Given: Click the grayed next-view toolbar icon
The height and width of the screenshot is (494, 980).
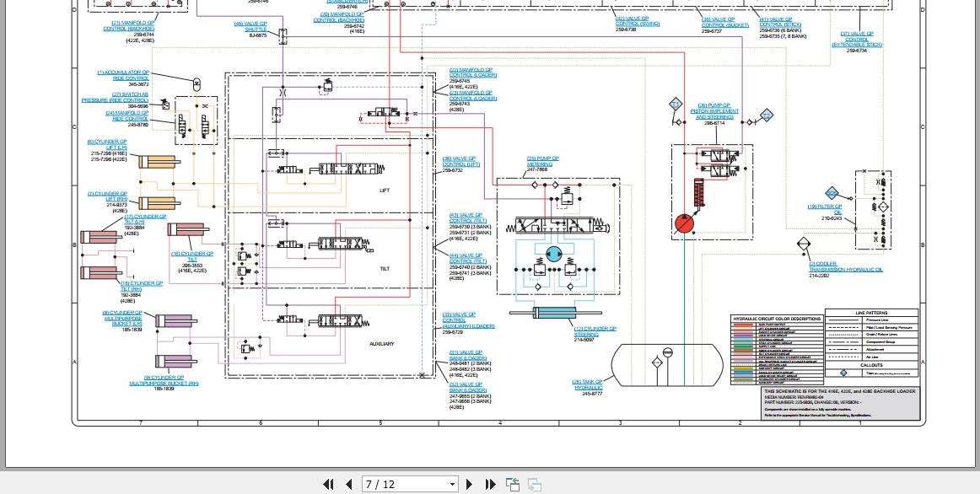Looking at the screenshot, I should pyautogui.click(x=534, y=484).
